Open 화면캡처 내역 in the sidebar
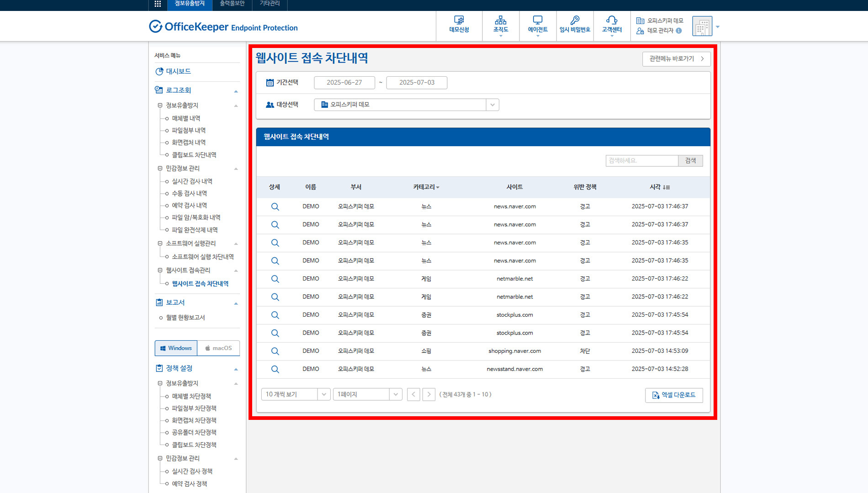 [x=189, y=143]
